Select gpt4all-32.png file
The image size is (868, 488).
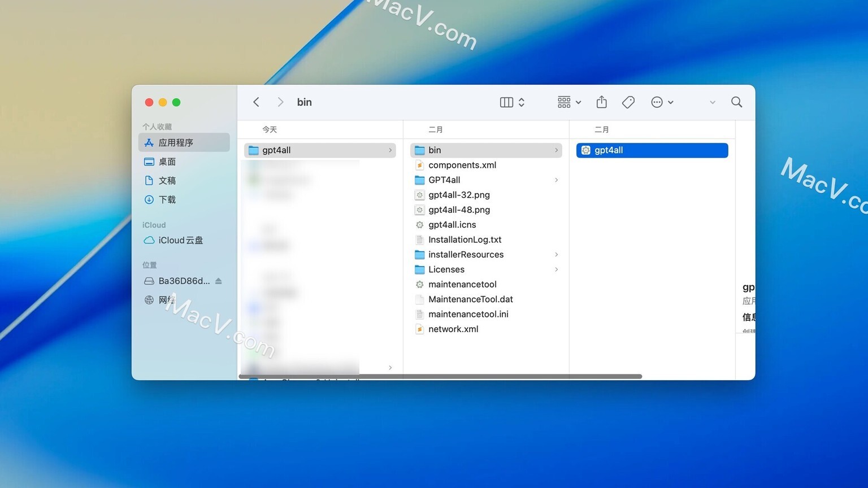[486, 195]
